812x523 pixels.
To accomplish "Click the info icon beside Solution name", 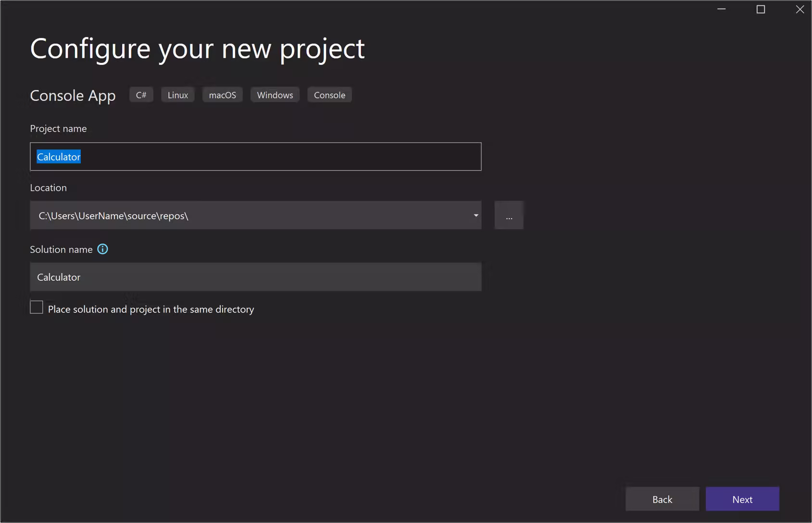I will tap(102, 249).
